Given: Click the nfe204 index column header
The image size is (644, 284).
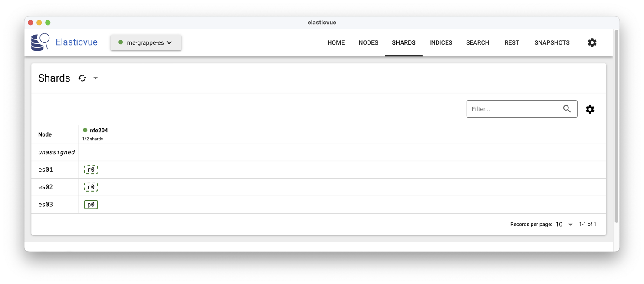Looking at the screenshot, I should point(99,130).
